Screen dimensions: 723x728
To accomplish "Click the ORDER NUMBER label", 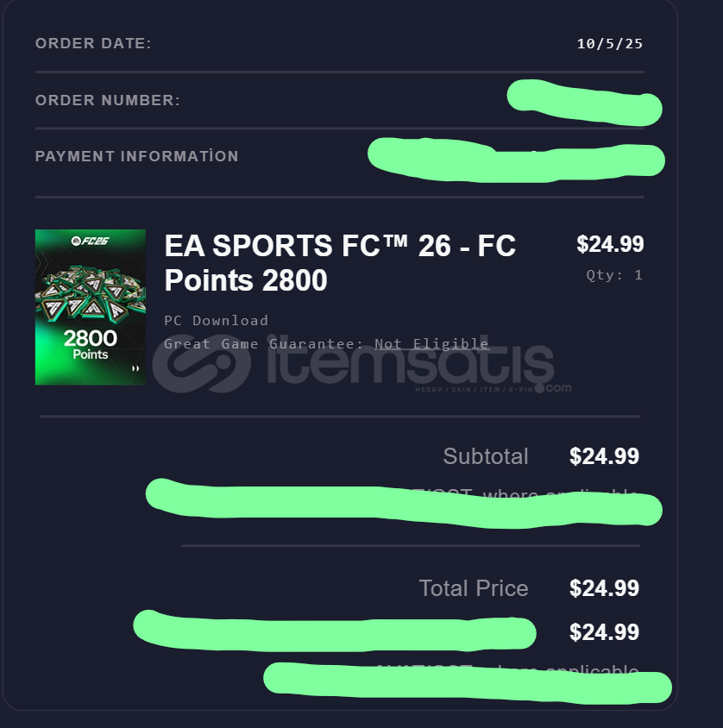I will pyautogui.click(x=108, y=100).
